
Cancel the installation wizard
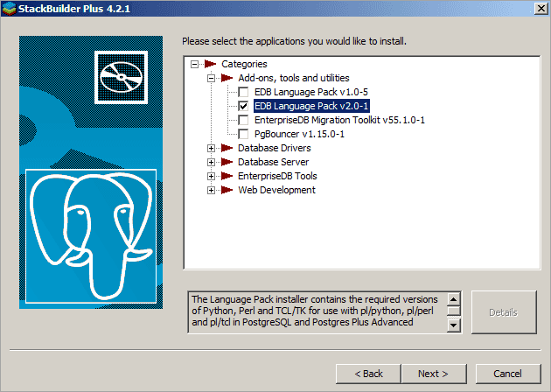click(508, 374)
